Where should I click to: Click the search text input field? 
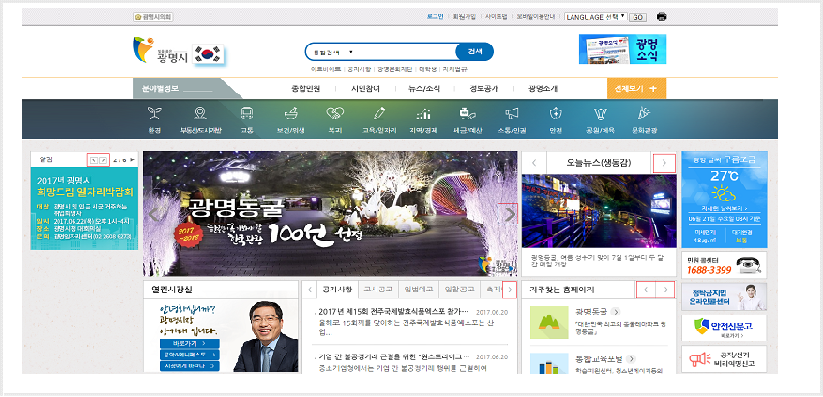404,53
